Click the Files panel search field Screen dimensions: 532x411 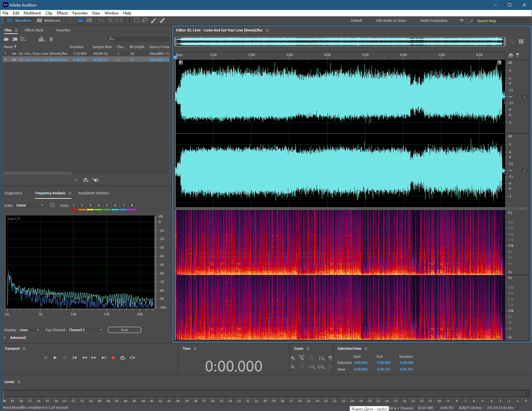[138, 39]
